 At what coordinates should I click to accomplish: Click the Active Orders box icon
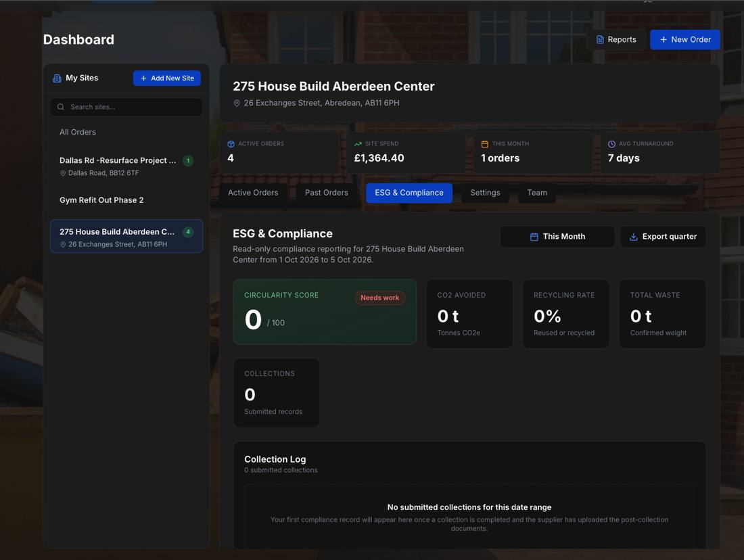(231, 144)
